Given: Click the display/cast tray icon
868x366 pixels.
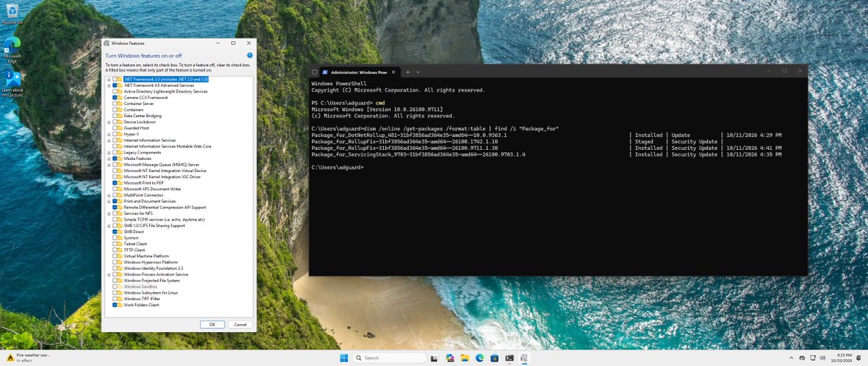Looking at the screenshot, I should 812,358.
